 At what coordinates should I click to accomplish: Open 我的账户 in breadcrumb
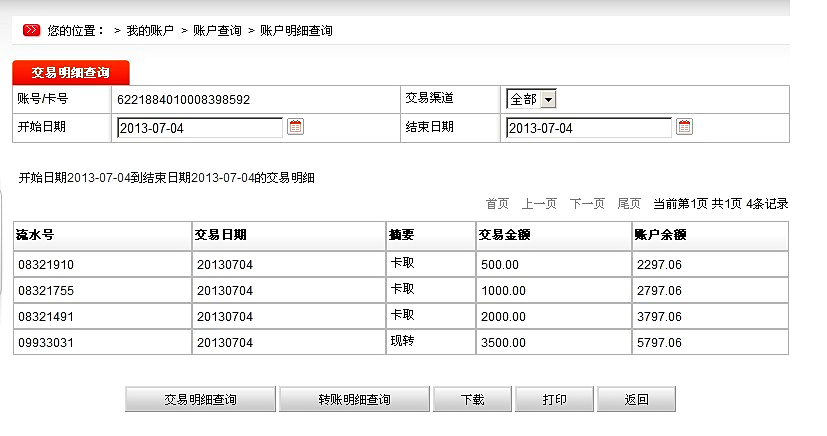click(149, 31)
